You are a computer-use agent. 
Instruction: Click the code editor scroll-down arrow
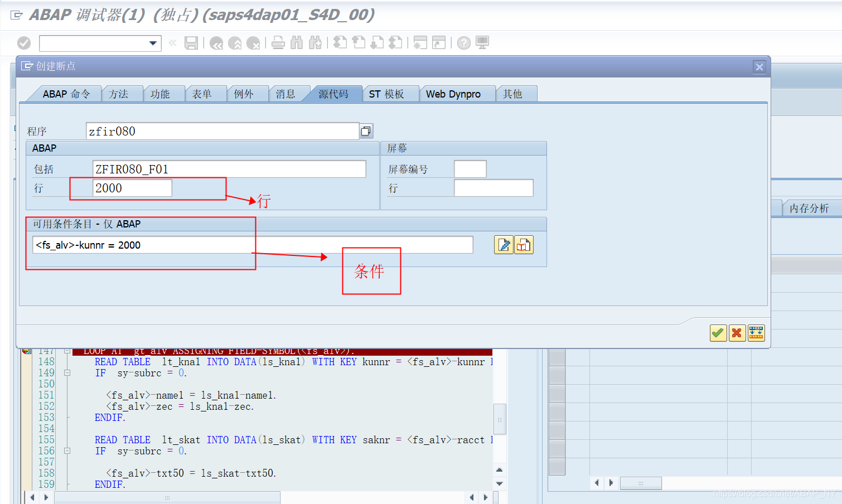500,483
